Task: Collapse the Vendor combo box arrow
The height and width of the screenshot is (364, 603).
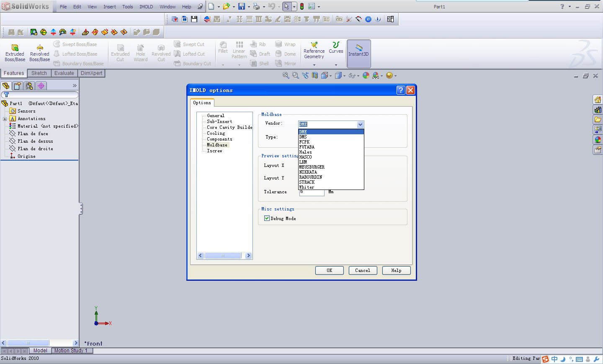Action: tap(360, 124)
